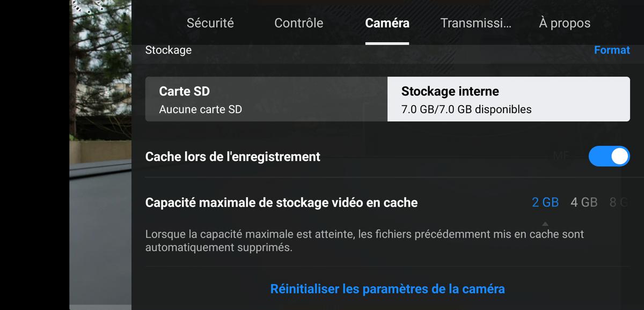Click the Capacité maximale de stockage vidéo label
The image size is (644, 310).
[281, 203]
